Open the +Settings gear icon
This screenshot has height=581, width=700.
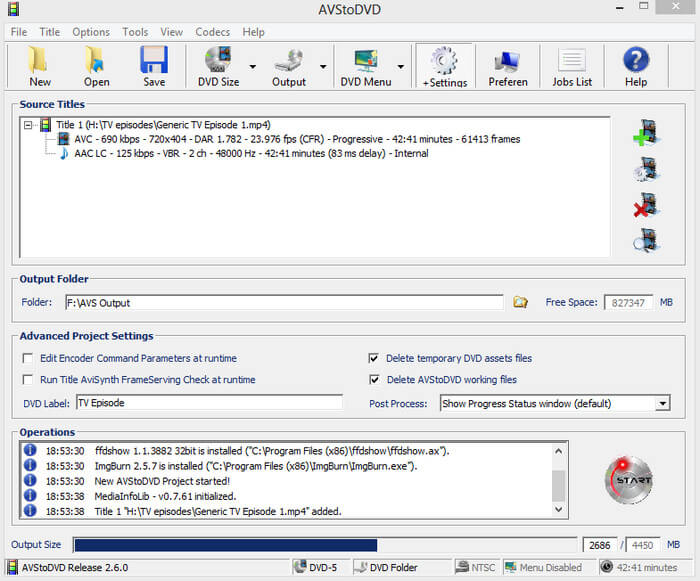tap(445, 66)
